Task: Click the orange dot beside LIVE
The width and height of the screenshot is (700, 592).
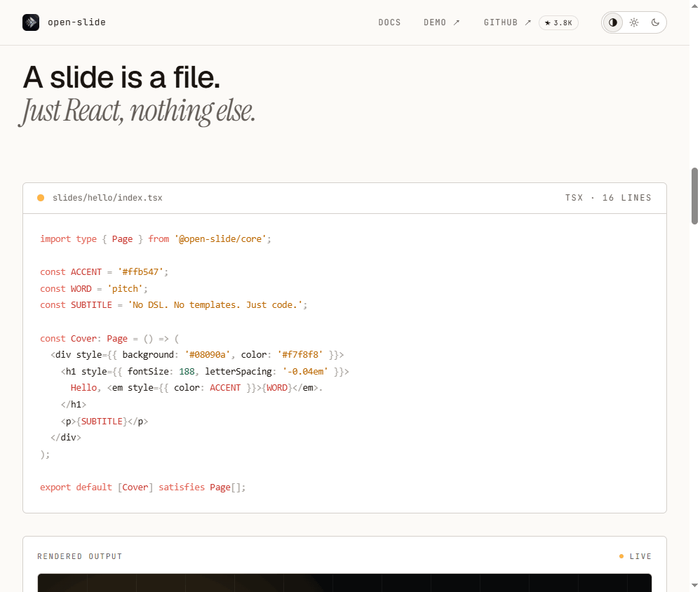Action: pos(621,556)
